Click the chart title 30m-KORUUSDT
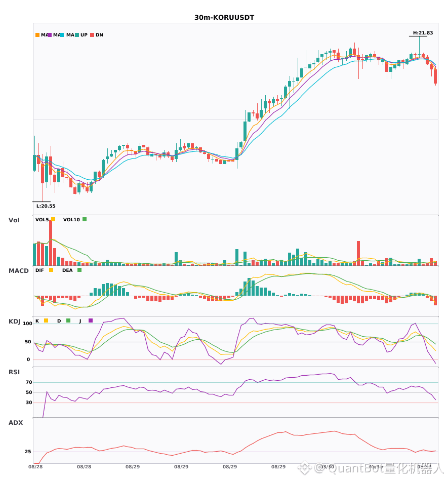448x481 pixels. (224, 18)
